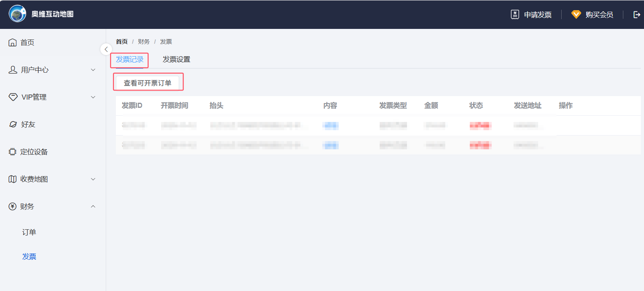The height and width of the screenshot is (291, 644).
Task: Switch to the 发票设置 tab
Action: point(176,59)
